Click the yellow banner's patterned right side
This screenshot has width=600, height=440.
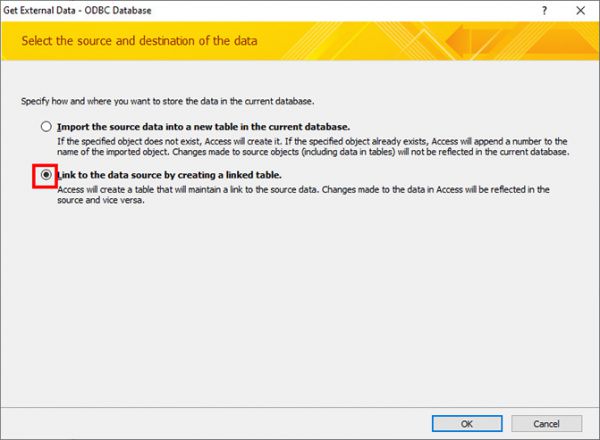480,41
